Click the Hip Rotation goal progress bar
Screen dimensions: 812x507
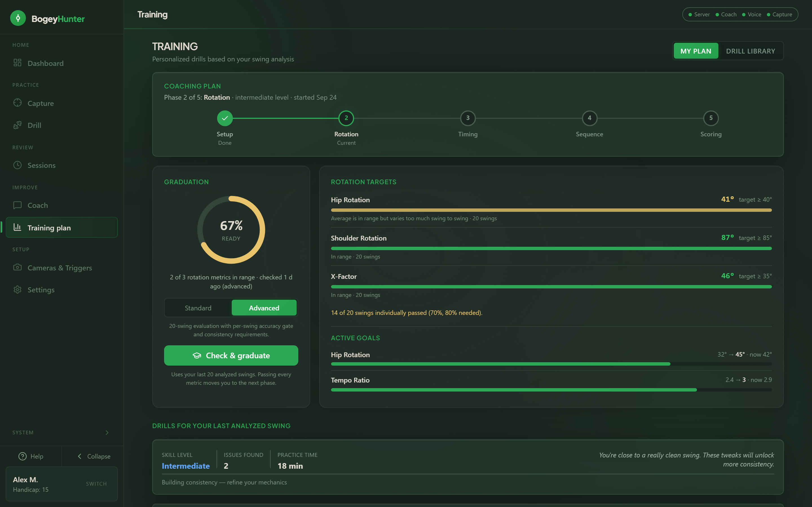click(551, 364)
